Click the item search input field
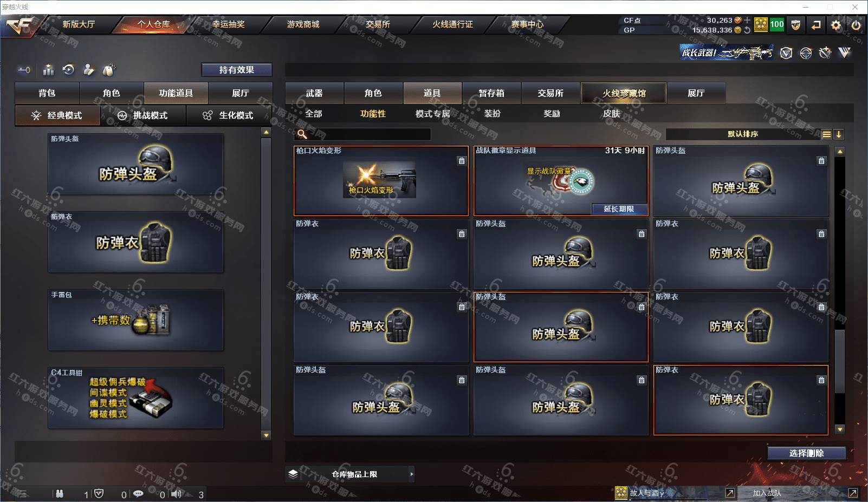 363,134
